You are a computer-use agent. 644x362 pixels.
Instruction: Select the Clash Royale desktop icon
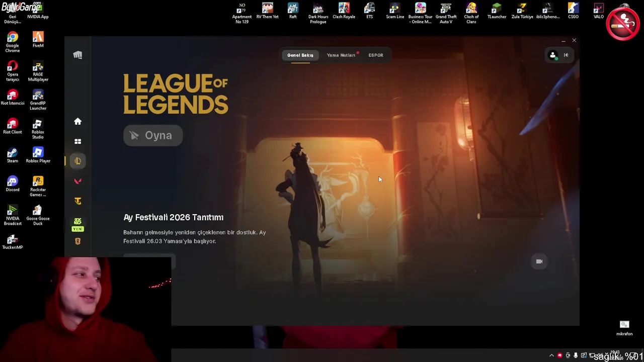point(344,11)
